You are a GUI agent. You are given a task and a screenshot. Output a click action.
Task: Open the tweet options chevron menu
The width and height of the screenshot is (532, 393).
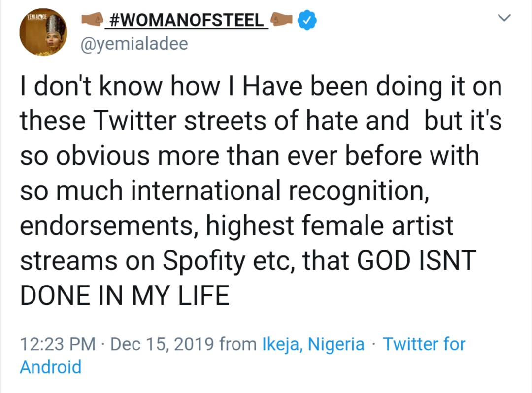click(x=505, y=19)
